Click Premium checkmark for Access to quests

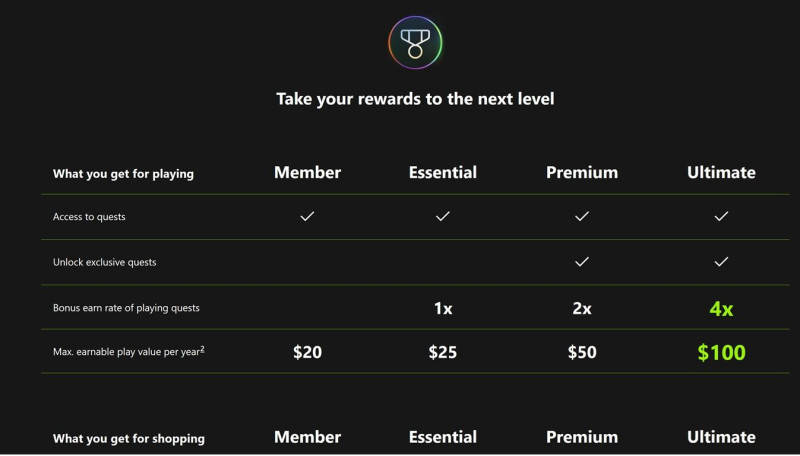(x=582, y=216)
